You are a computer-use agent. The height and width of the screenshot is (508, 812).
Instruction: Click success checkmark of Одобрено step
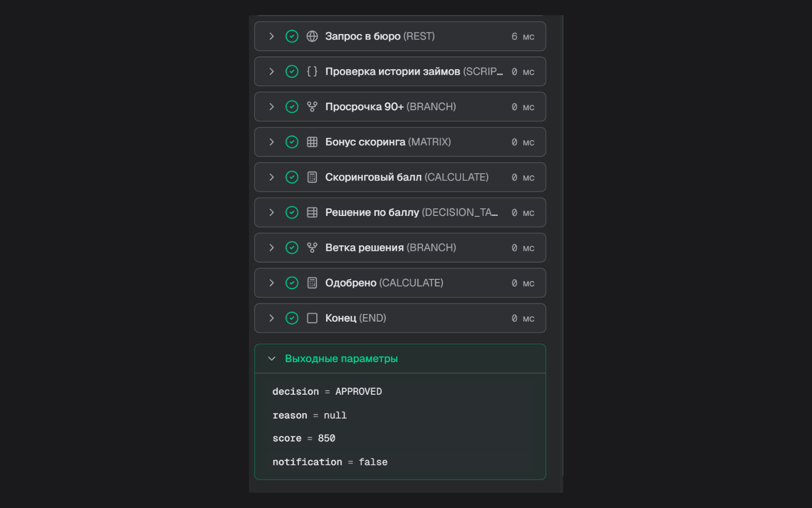click(292, 283)
